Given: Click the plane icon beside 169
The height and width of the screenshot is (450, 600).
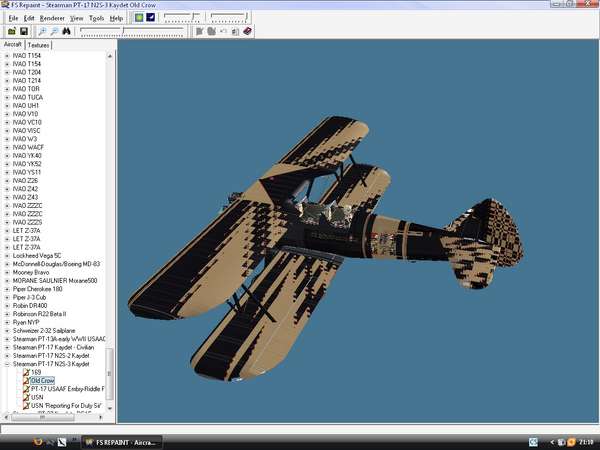Looking at the screenshot, I should click(x=26, y=372).
